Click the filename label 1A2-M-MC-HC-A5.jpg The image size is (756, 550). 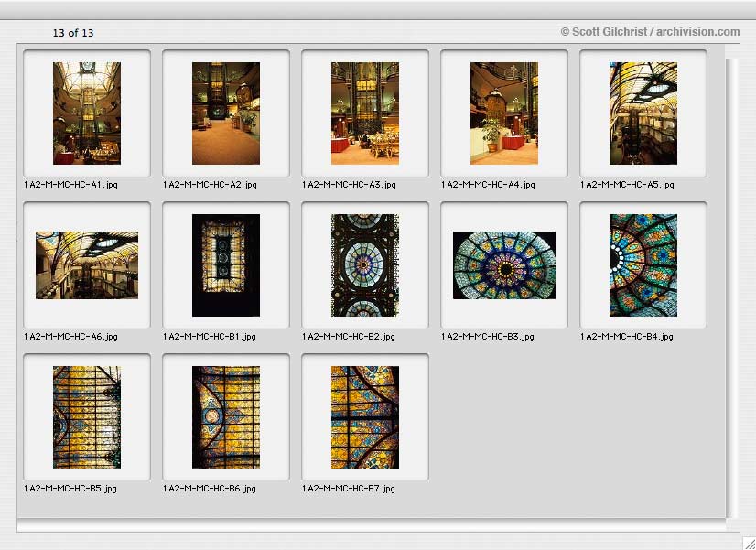tap(627, 185)
